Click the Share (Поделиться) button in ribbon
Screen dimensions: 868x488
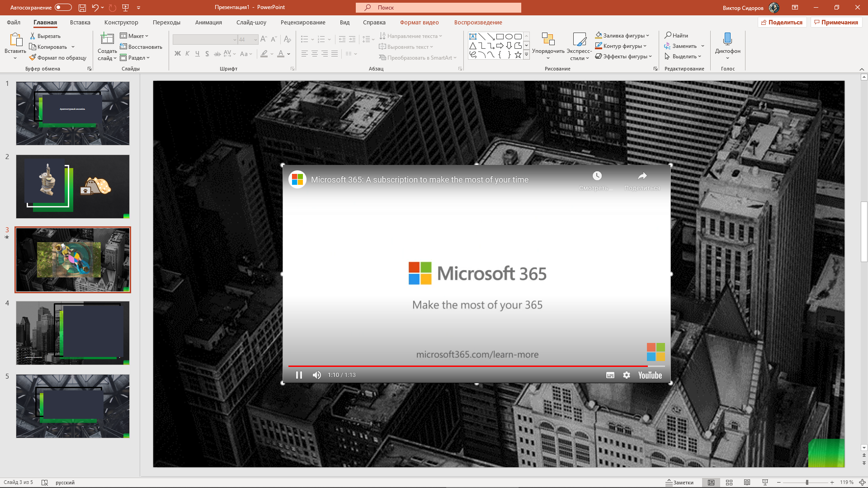click(x=782, y=23)
